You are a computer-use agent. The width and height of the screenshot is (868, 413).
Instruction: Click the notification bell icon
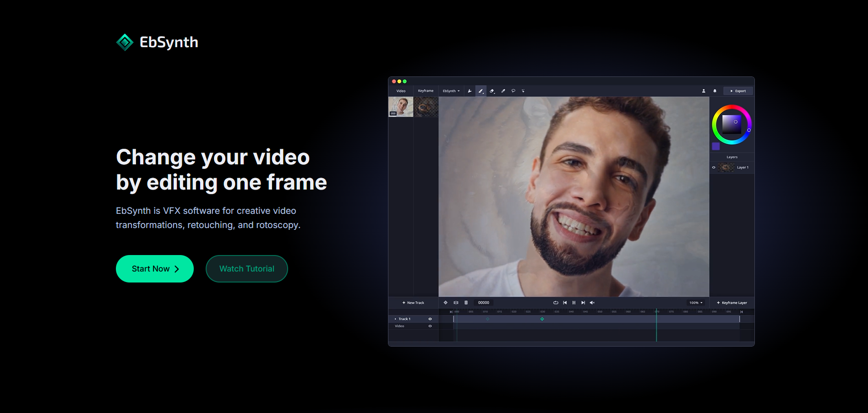point(715,91)
